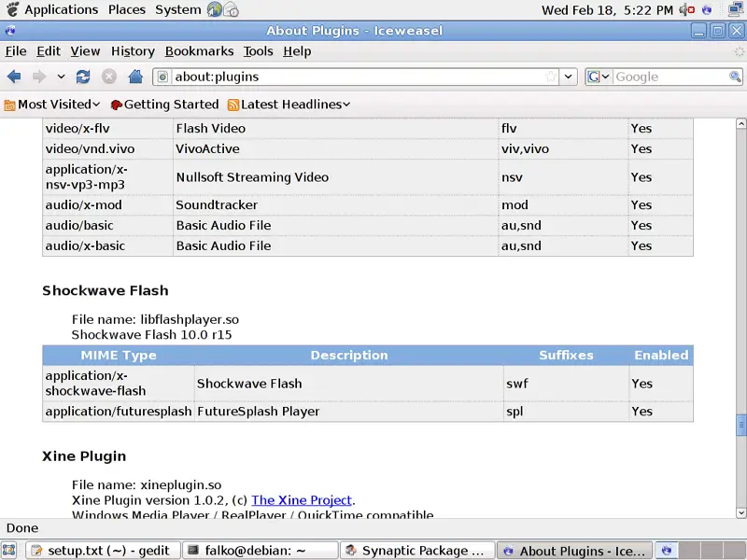Image resolution: width=747 pixels, height=560 pixels.
Task: Click the 'Done' status bar text
Action: 22,528
